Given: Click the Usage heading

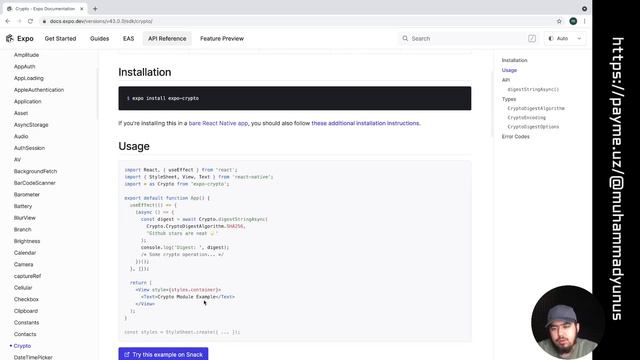Looking at the screenshot, I should [134, 146].
